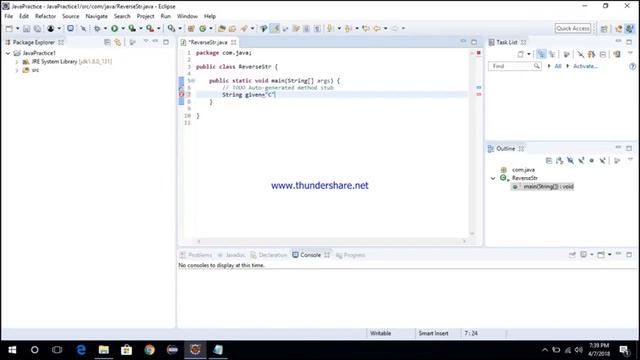Viewport: 640px width, 360px height.
Task: Toggle Hide Non-Public Members in Outline
Action: 591,160
